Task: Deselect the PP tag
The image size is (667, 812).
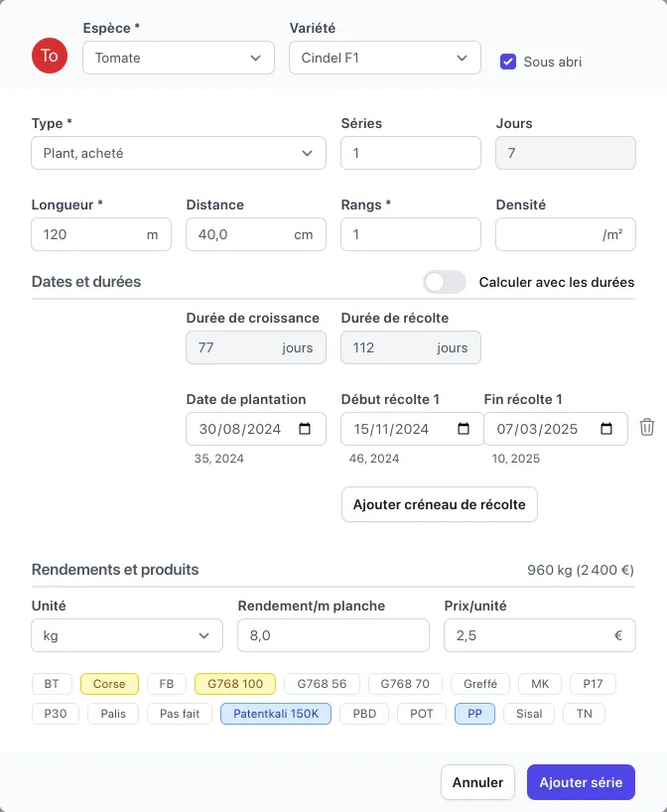Action: tap(474, 713)
